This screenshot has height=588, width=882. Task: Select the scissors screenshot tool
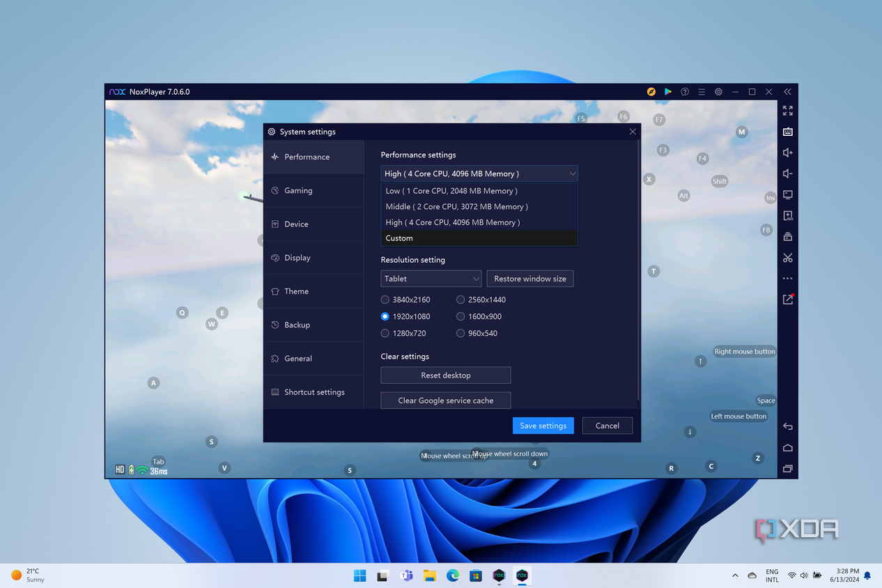787,258
